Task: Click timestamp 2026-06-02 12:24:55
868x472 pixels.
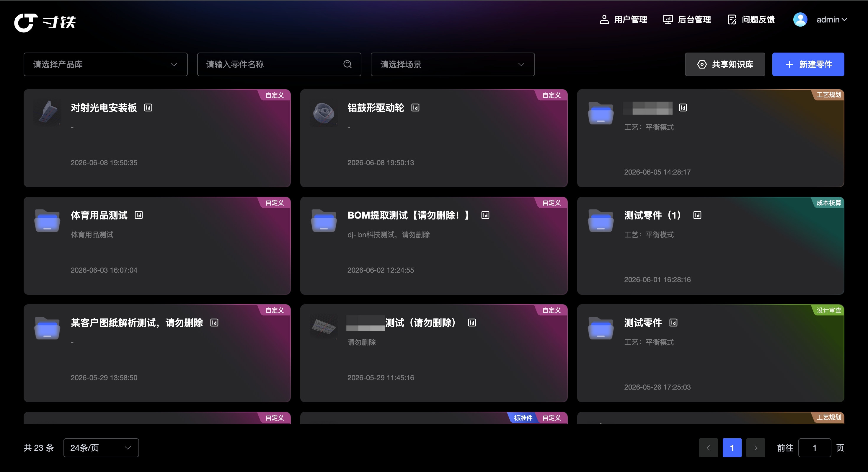Action: pyautogui.click(x=381, y=270)
